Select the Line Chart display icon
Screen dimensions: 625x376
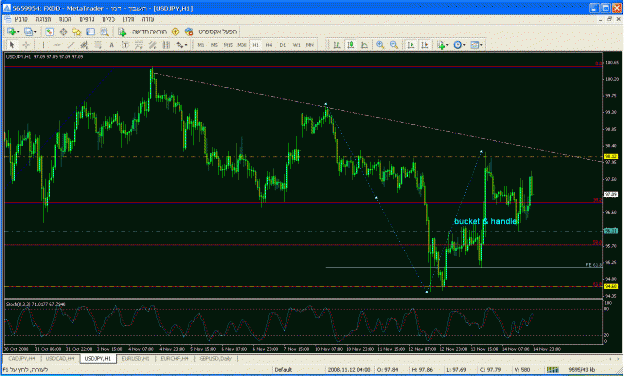coord(364,45)
